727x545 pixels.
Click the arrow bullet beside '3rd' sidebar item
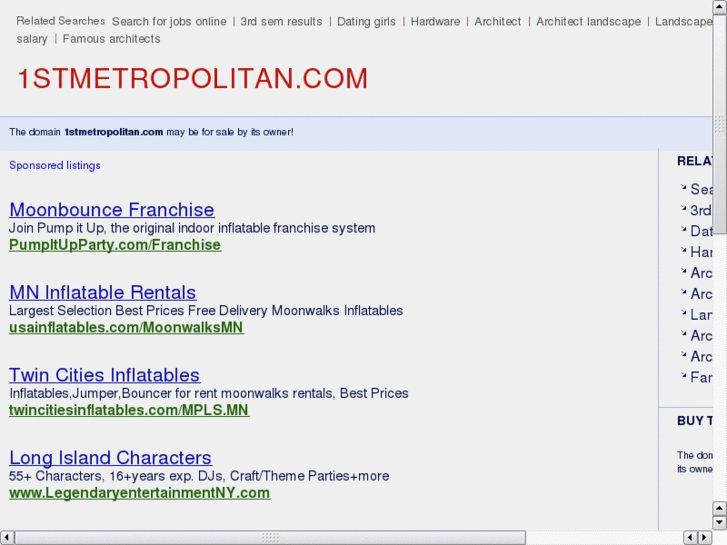coord(683,208)
